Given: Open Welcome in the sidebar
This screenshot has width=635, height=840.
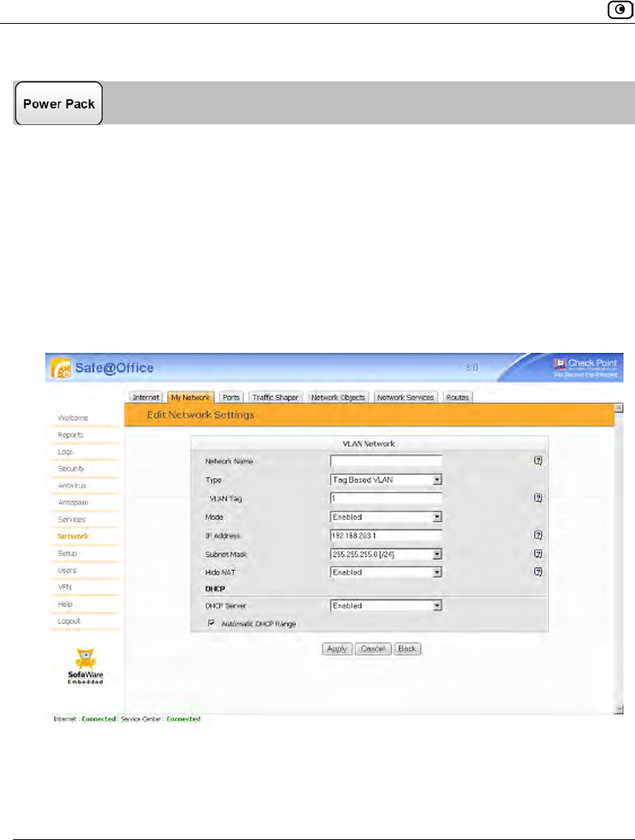Looking at the screenshot, I should click(73, 418).
